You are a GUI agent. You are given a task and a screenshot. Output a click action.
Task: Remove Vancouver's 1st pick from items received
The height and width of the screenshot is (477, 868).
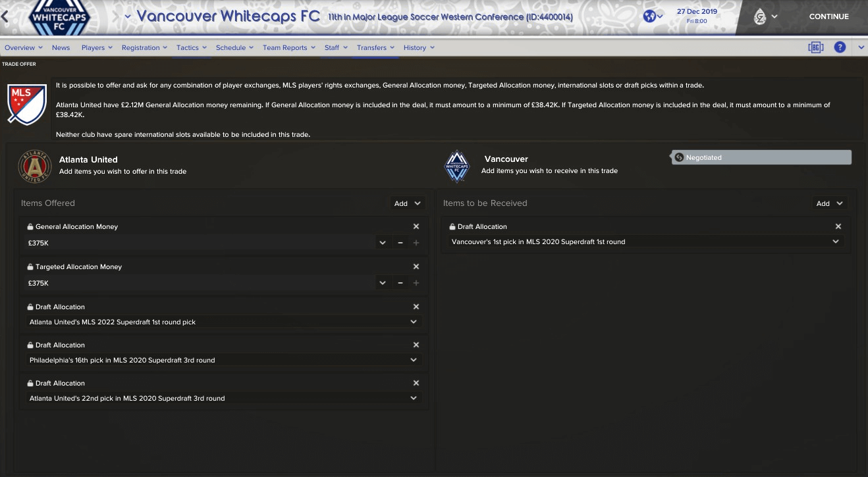tap(838, 226)
